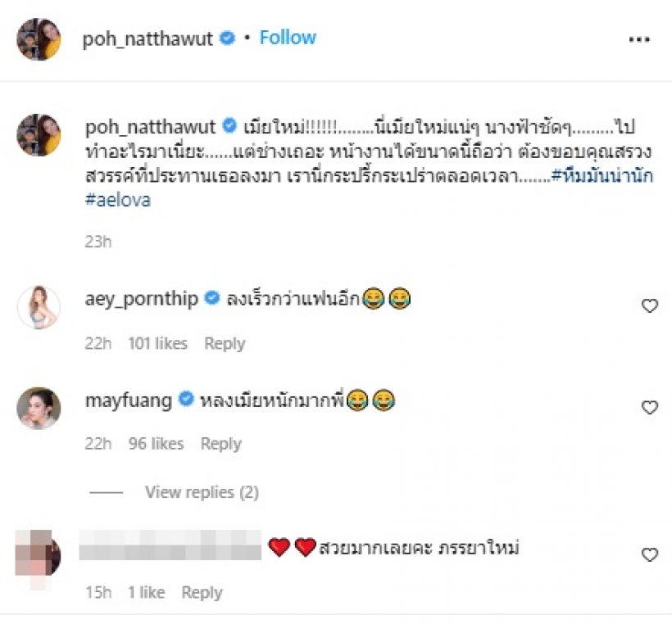Click the Follow button in header
The width and height of the screenshot is (672, 624).
pos(288,38)
